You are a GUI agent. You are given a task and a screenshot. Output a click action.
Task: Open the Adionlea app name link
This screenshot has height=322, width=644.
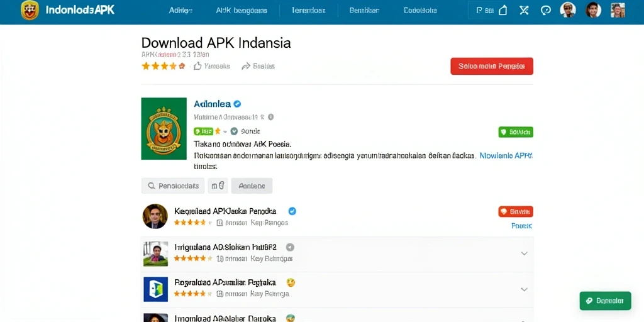coord(213,104)
